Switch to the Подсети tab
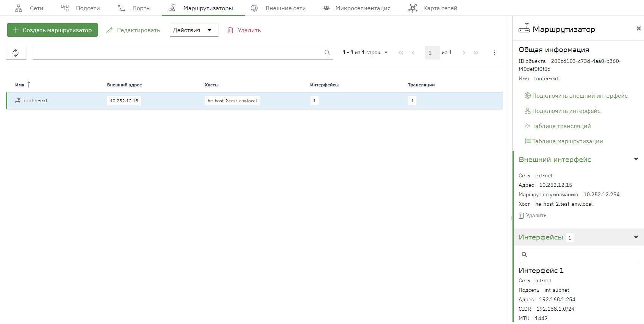The width and height of the screenshot is (644, 324). (80, 8)
